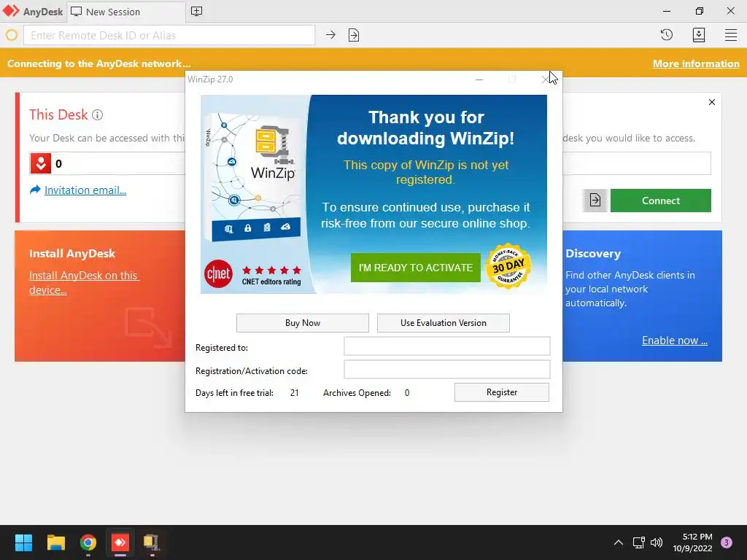Click the network icon in the system tray
Screen dimensions: 747x560
pos(638,542)
